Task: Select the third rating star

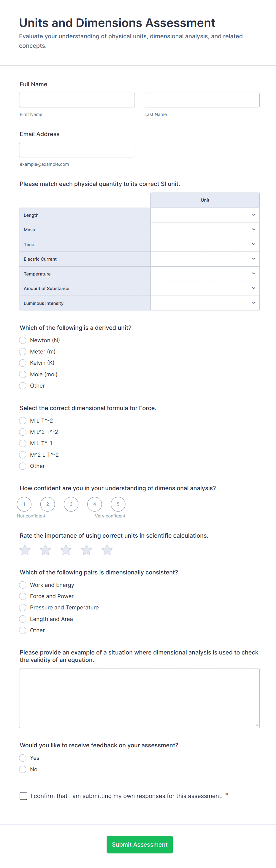Action: click(x=66, y=550)
